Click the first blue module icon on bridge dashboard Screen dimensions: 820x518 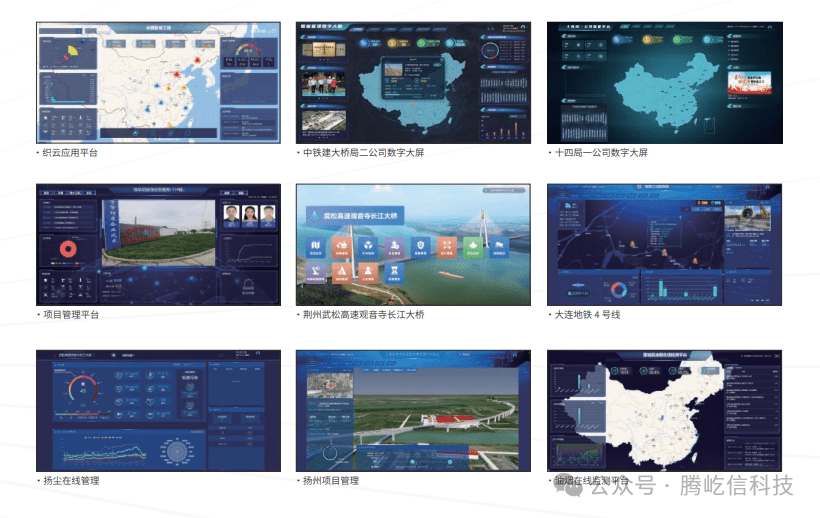click(316, 246)
